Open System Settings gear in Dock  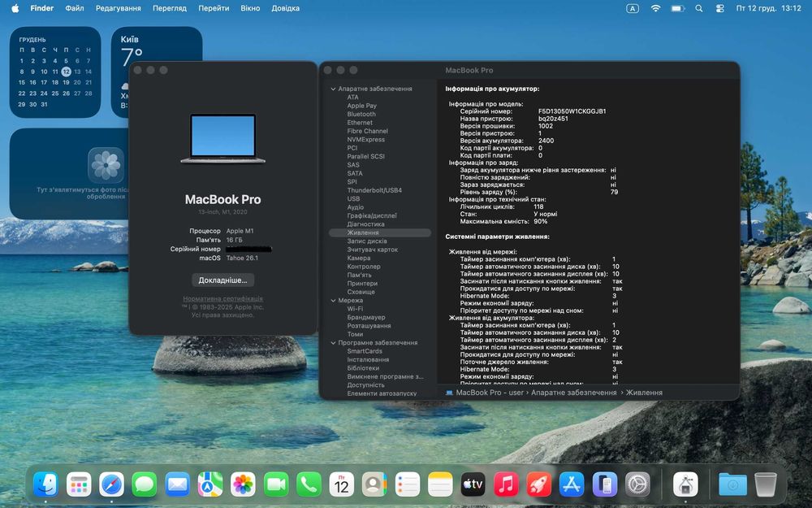tap(637, 485)
